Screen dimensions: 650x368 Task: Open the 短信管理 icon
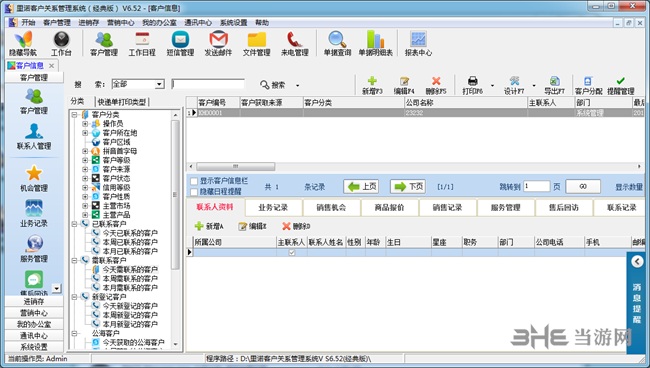tap(180, 43)
